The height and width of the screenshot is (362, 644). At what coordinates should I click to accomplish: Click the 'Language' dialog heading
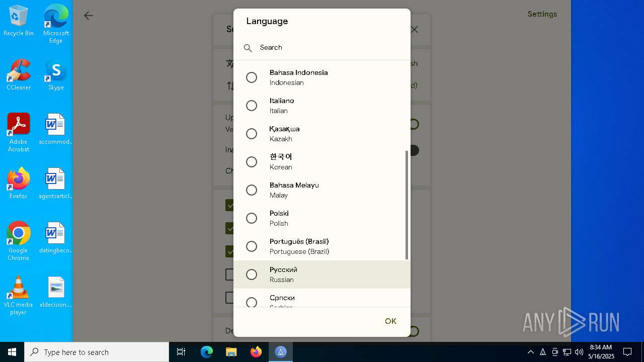267,21
